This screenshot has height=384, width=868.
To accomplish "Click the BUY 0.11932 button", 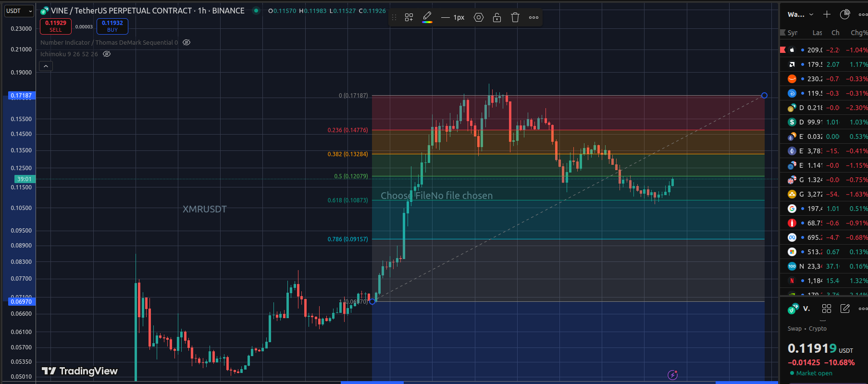I will [x=112, y=26].
